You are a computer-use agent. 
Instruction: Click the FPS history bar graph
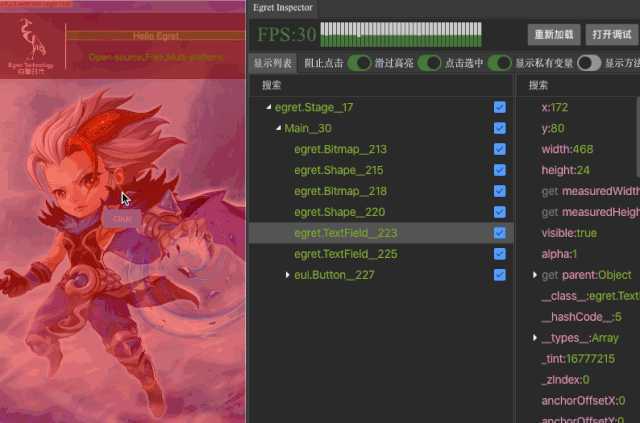tap(401, 35)
